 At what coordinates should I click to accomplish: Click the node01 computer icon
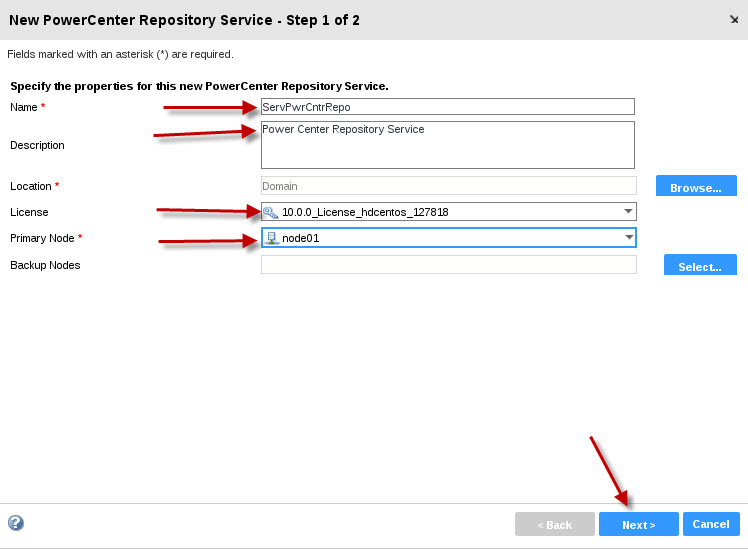pos(271,238)
